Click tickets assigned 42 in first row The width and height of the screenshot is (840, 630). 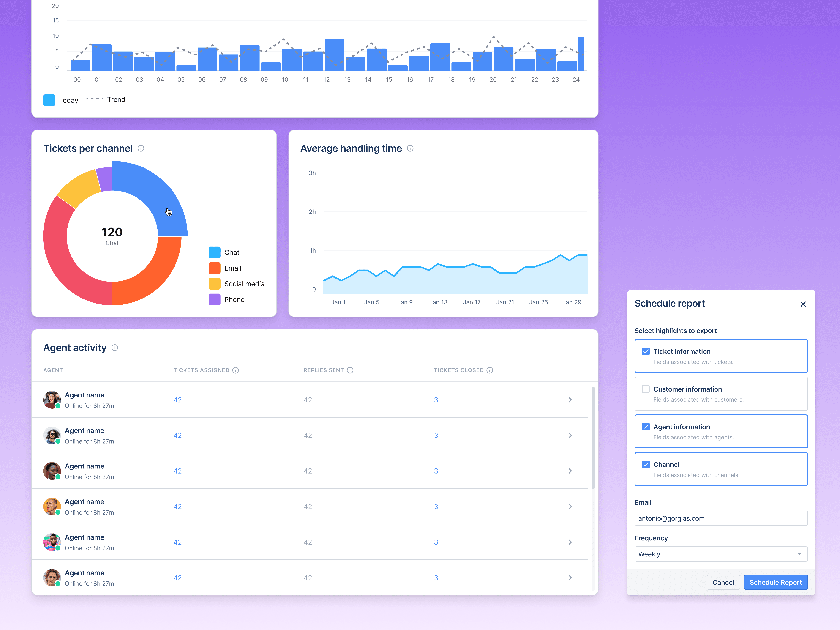click(x=178, y=400)
